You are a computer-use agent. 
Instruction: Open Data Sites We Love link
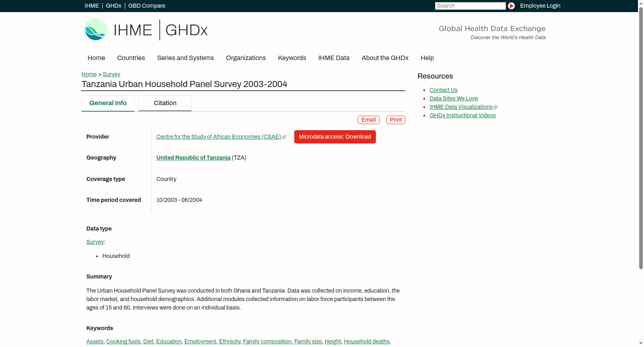(454, 99)
